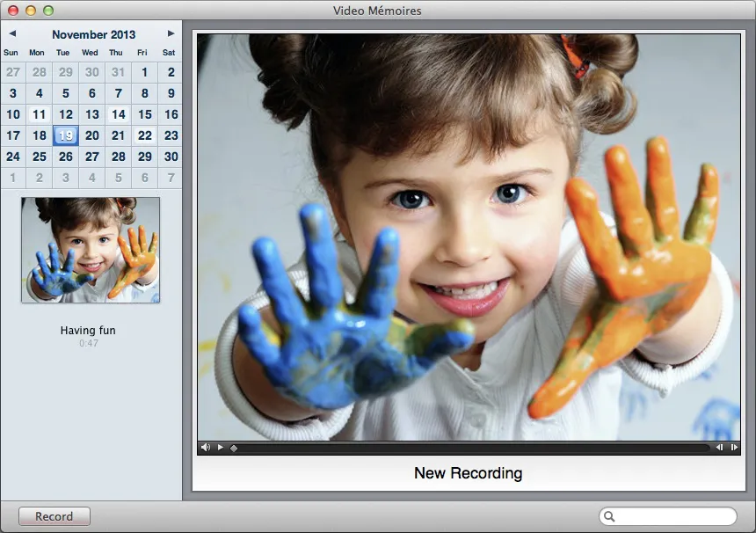
Task: Select November 1 in calendar
Action: point(145,72)
